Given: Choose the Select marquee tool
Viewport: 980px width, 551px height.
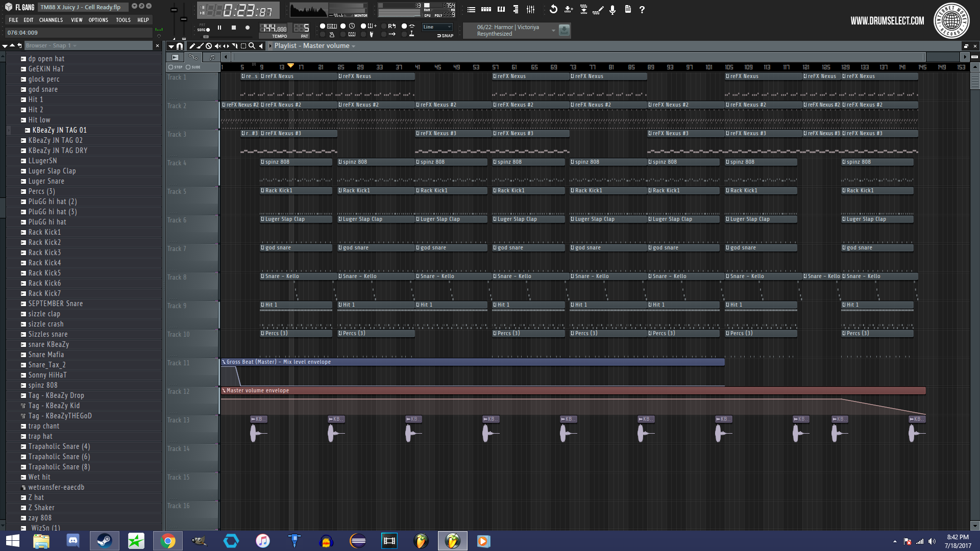Looking at the screenshot, I should point(243,46).
